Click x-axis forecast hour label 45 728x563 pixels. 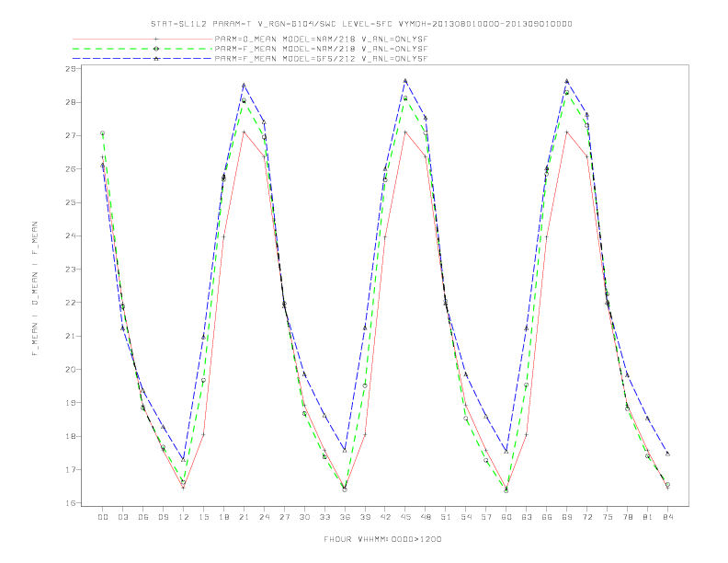[x=405, y=517]
